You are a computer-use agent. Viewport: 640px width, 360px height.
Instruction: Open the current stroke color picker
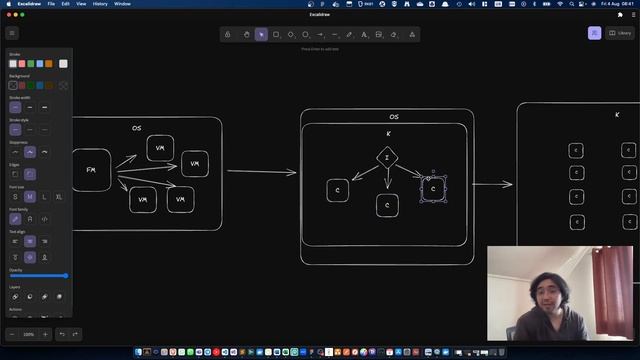click(x=63, y=64)
